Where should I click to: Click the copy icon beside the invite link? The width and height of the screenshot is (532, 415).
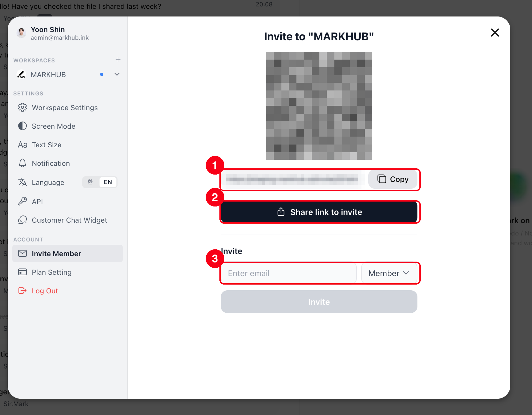pos(382,179)
